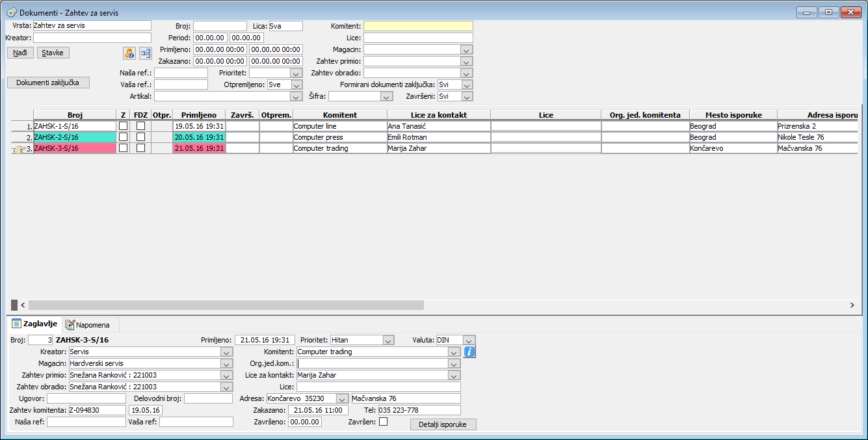Click the Nađi button
This screenshot has height=440, width=868.
[20, 53]
